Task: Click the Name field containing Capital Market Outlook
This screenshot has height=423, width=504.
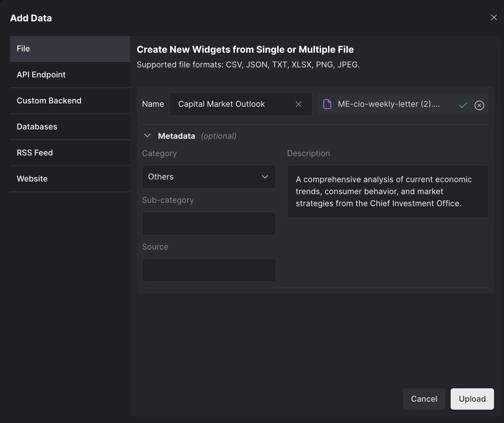Action: pyautogui.click(x=233, y=104)
